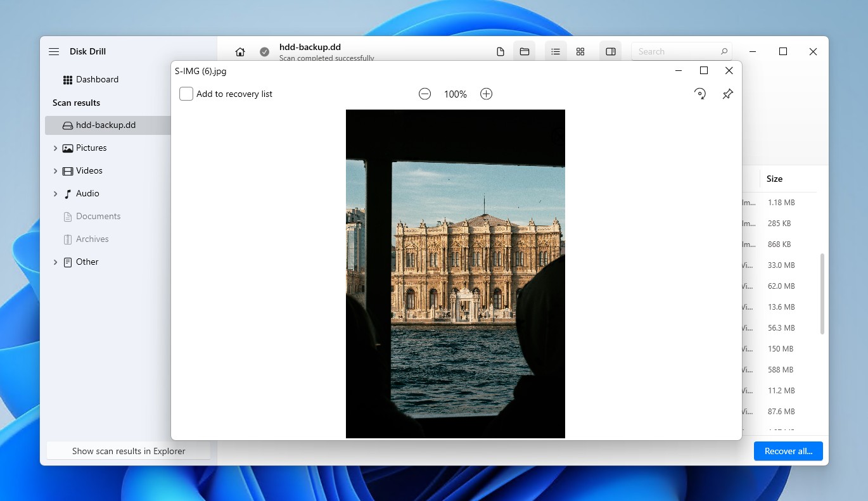868x501 pixels.
Task: Click the scan completed checkmark icon
Action: (x=264, y=52)
